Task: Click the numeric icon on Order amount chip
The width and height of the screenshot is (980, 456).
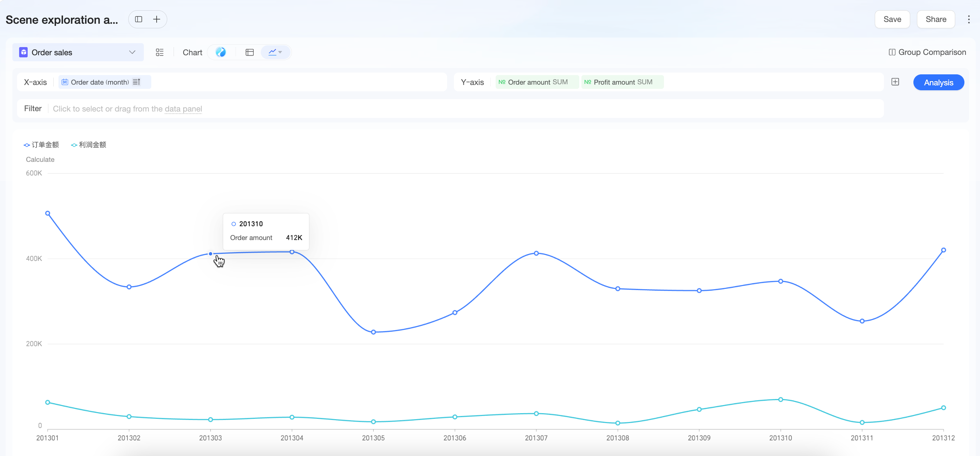Action: pos(502,82)
